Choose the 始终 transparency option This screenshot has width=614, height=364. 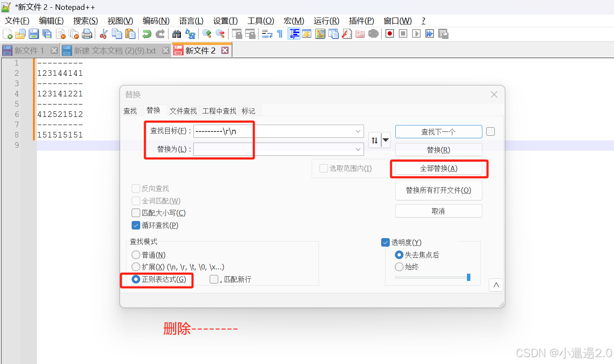click(399, 267)
